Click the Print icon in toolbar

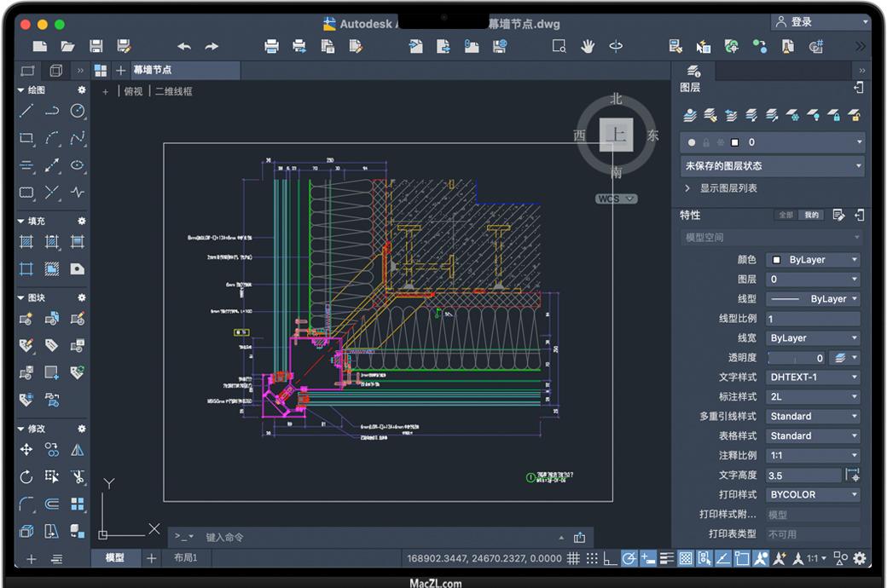pos(271,46)
